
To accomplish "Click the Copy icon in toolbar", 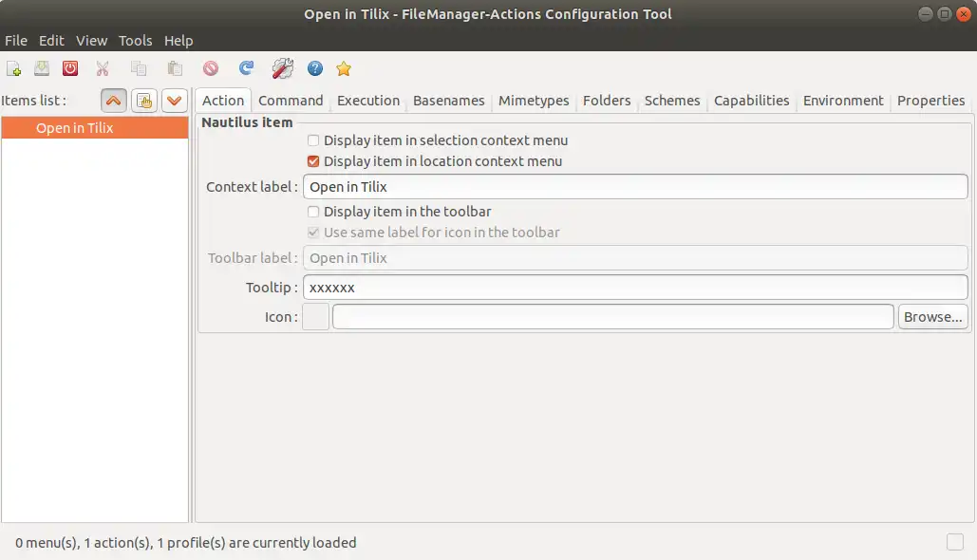I will pyautogui.click(x=139, y=68).
